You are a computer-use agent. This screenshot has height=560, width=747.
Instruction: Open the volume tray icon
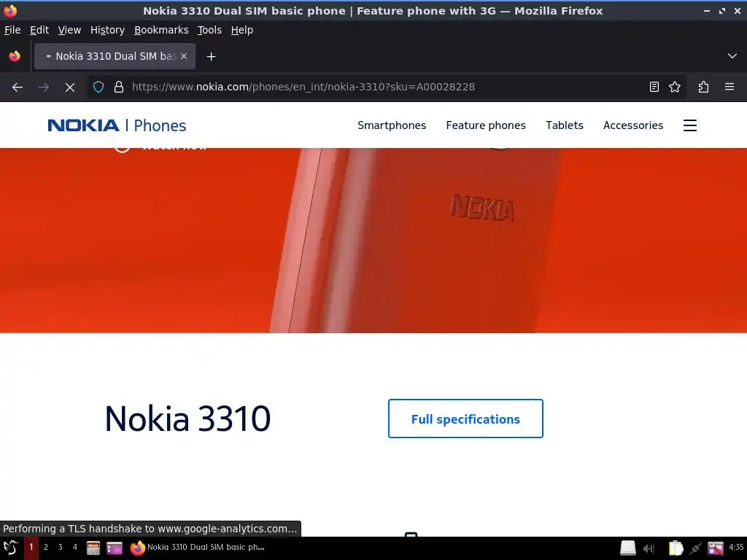coord(649,548)
